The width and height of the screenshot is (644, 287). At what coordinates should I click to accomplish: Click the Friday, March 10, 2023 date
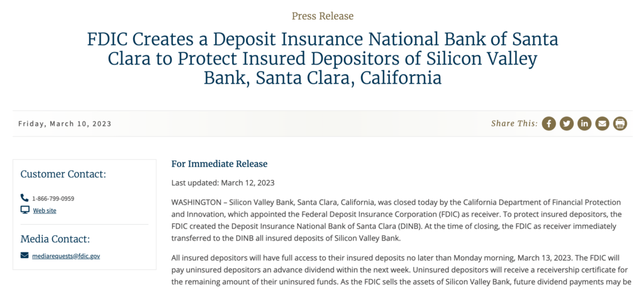coord(65,124)
